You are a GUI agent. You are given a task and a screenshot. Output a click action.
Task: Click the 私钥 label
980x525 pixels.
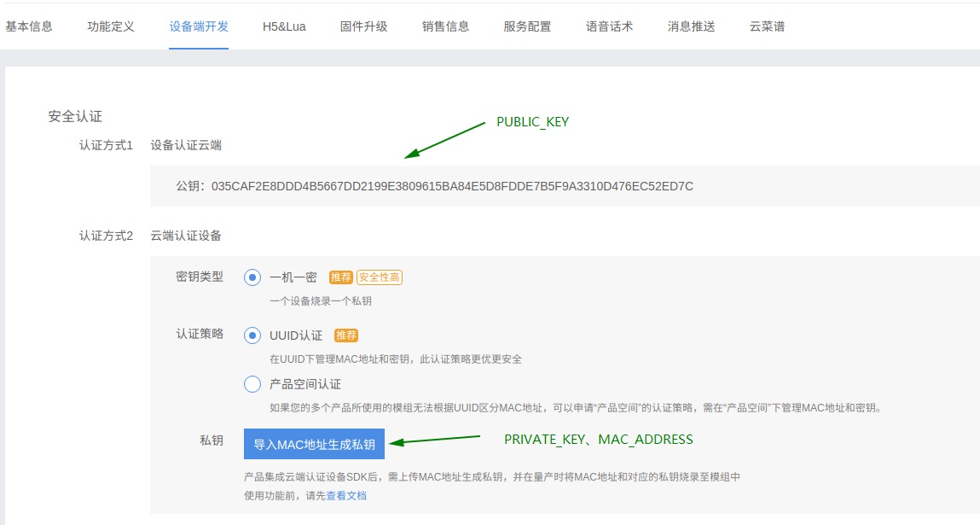coord(212,440)
